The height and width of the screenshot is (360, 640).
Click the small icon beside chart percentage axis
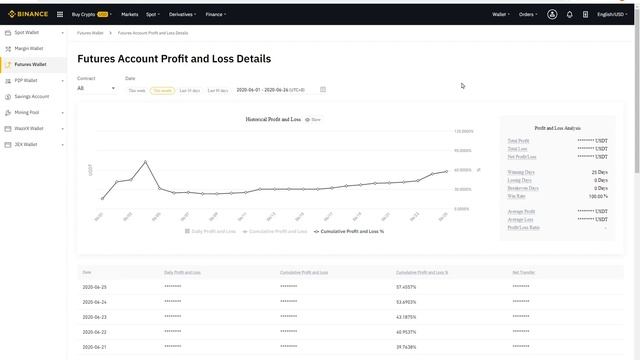tap(478, 170)
